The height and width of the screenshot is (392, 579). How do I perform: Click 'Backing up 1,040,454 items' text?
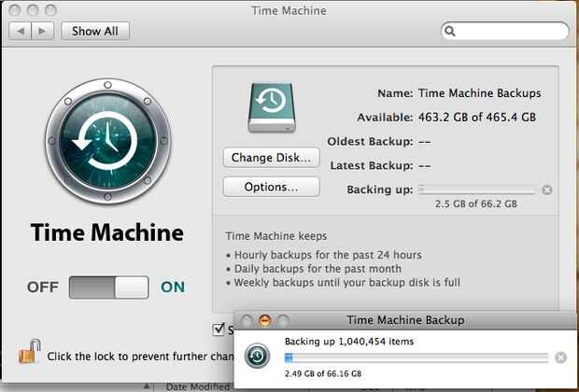click(349, 342)
